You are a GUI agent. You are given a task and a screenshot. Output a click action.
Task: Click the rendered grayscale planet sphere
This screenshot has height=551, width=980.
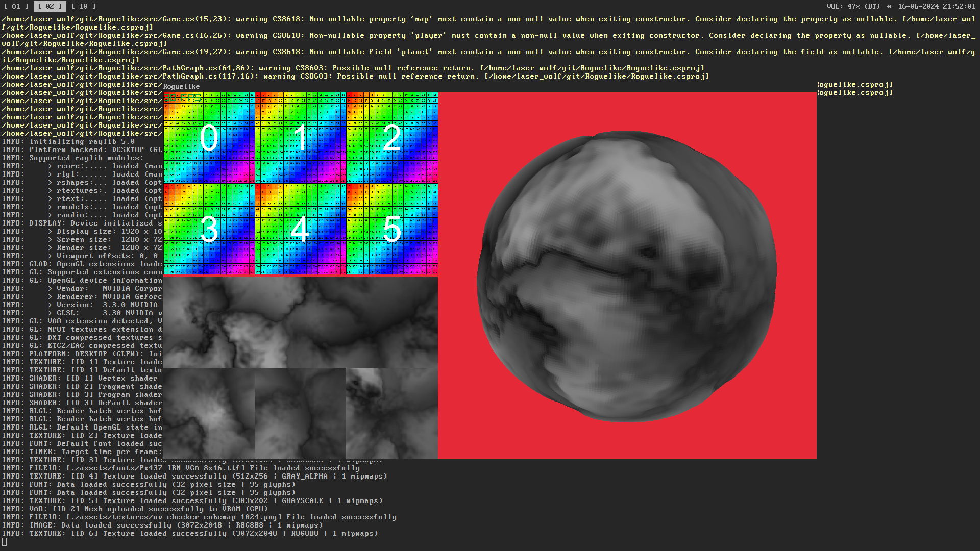pyautogui.click(x=627, y=275)
